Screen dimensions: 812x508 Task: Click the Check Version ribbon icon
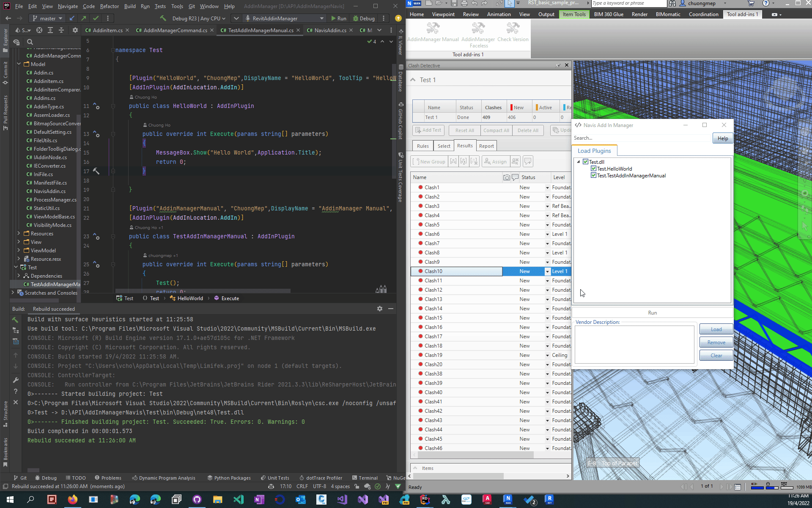[x=513, y=29]
